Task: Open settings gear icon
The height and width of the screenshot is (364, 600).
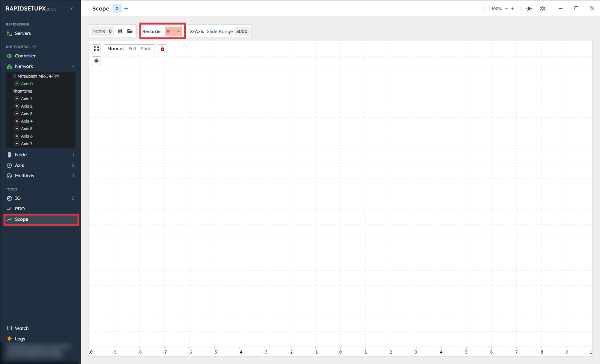Action: coord(543,9)
